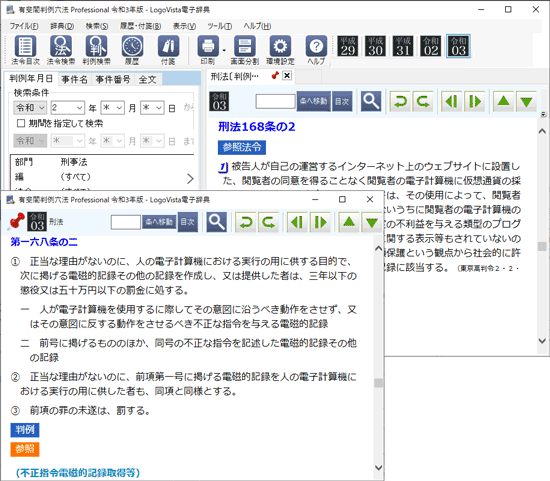Click the blue 参照法令 button

pos(242,147)
